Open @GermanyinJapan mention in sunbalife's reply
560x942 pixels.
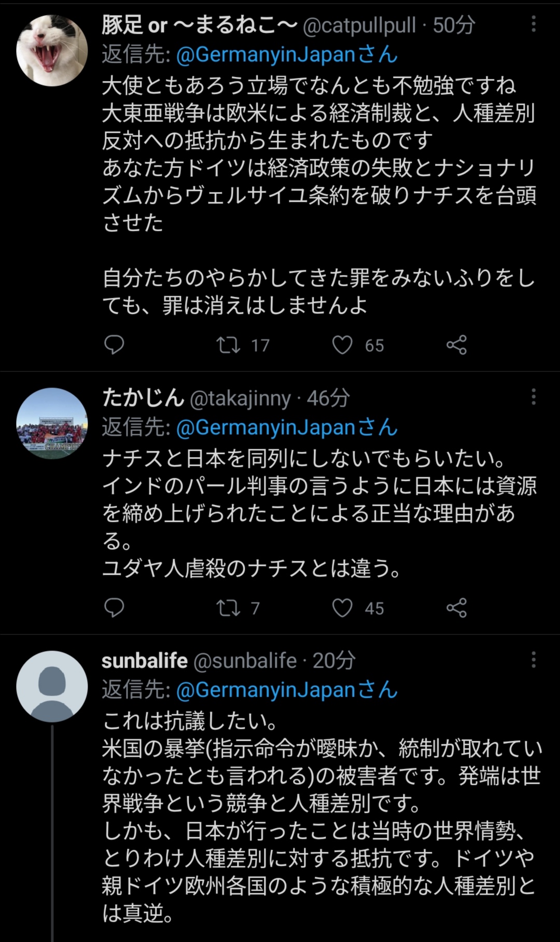287,690
